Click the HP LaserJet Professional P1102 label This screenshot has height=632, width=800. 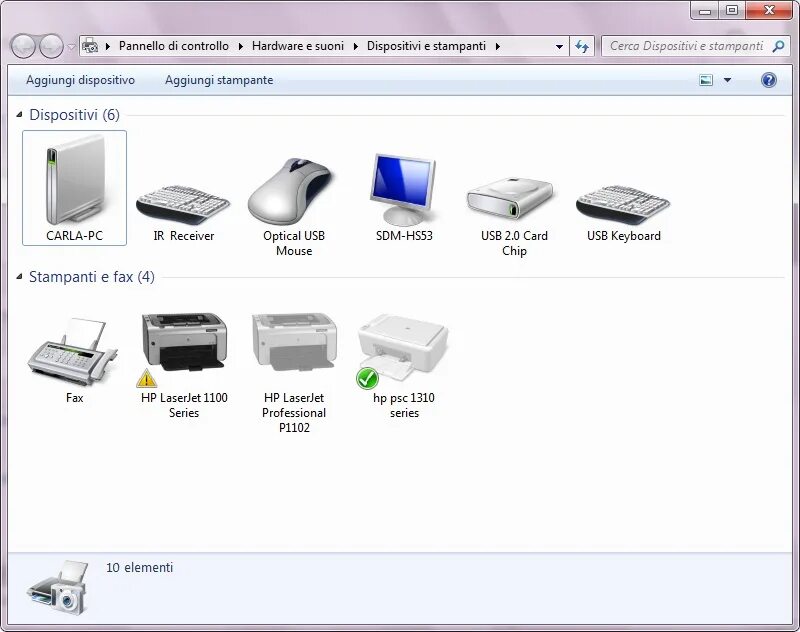[x=294, y=413]
